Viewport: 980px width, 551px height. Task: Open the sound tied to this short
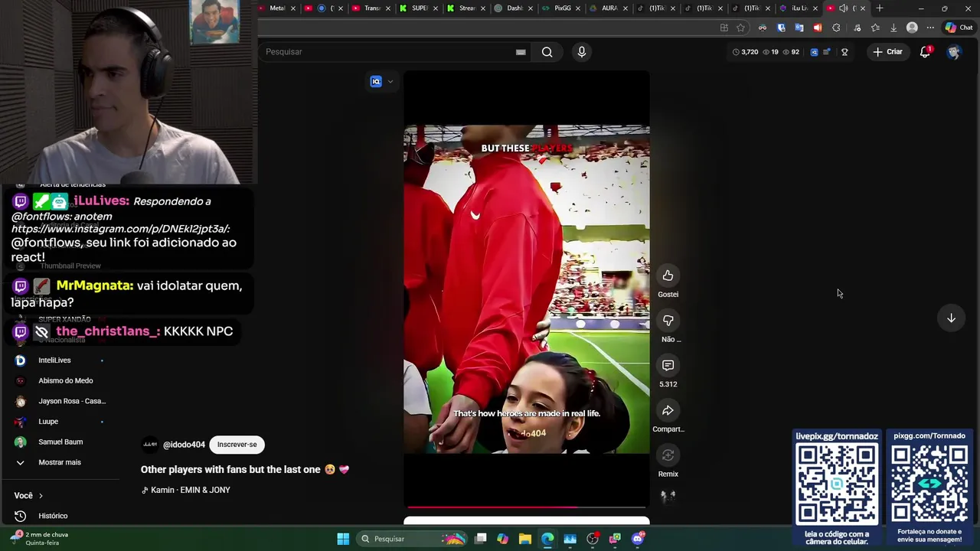(668, 496)
